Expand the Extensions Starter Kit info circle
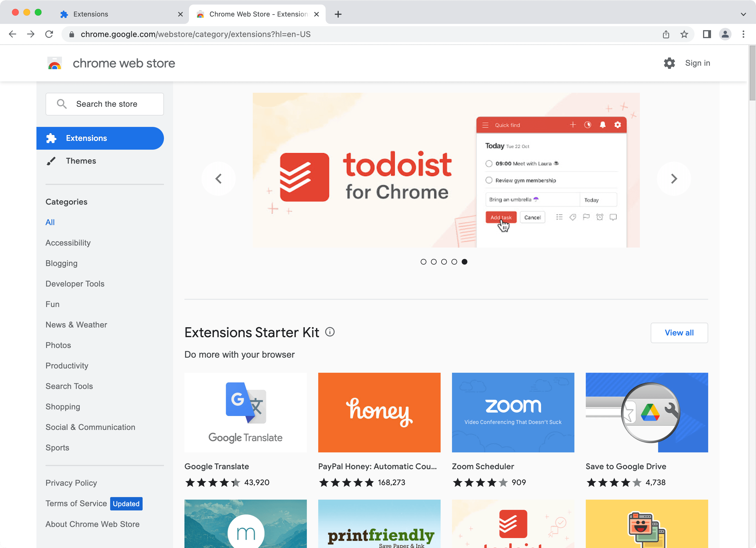The width and height of the screenshot is (756, 548). 329,331
